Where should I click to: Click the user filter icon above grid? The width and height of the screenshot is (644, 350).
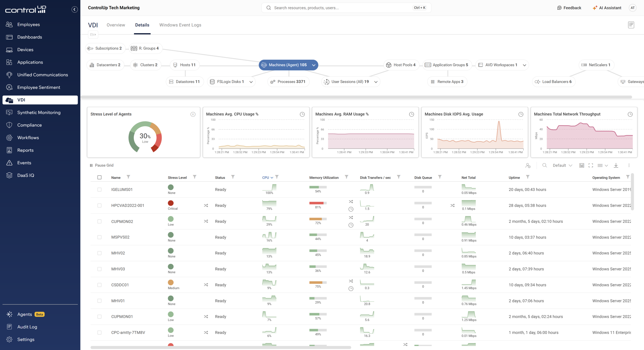(528, 165)
